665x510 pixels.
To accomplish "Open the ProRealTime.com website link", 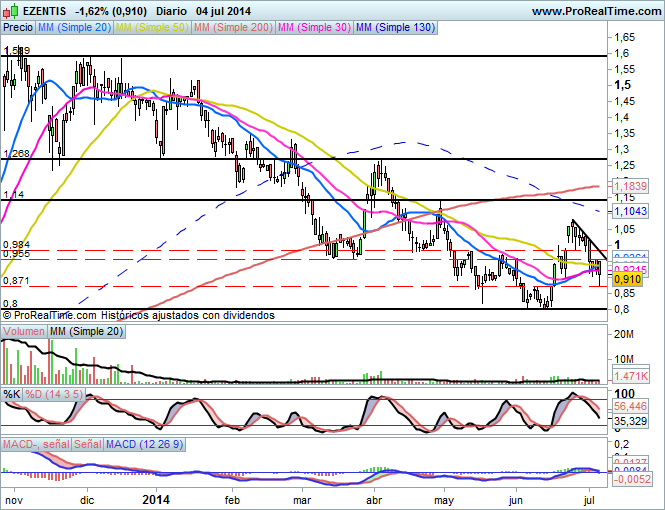I will [x=595, y=10].
